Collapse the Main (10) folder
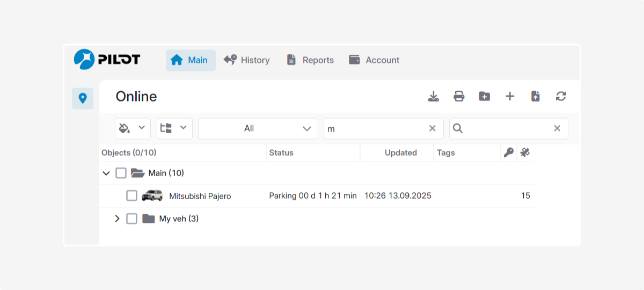 (106, 173)
